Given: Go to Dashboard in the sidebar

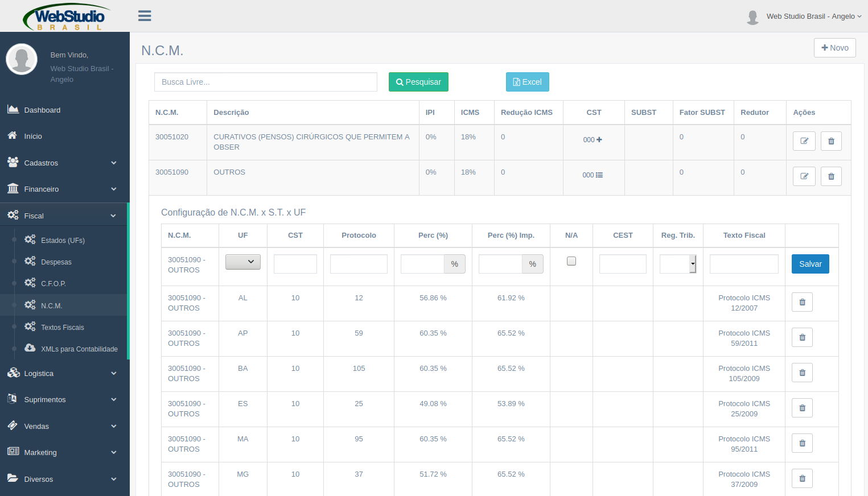Looking at the screenshot, I should point(42,110).
